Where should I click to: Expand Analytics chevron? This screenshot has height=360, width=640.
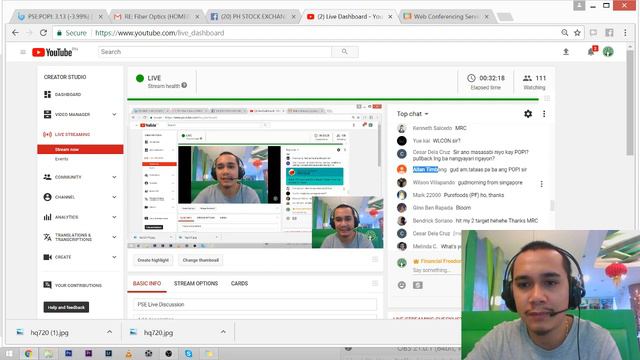[x=114, y=217]
